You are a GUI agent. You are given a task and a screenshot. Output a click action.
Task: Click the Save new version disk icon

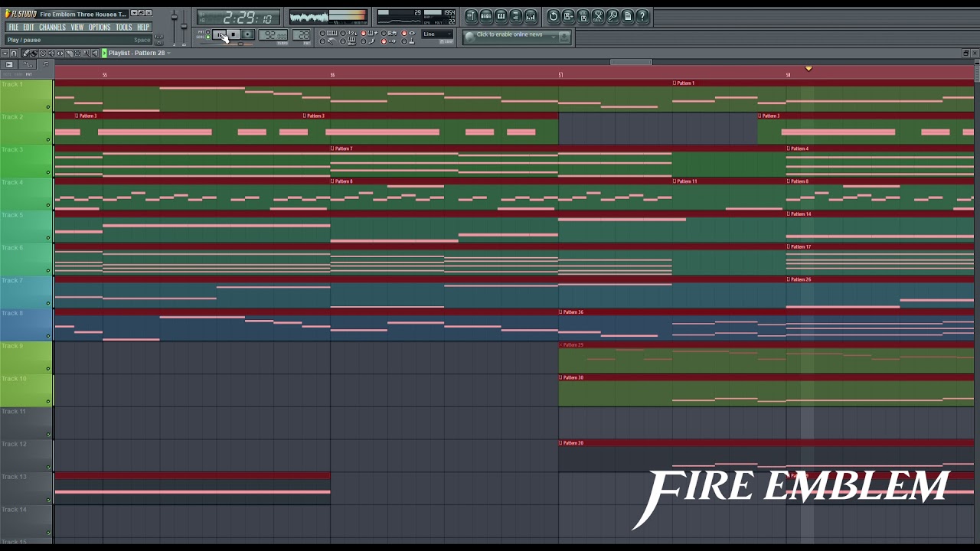pos(568,17)
